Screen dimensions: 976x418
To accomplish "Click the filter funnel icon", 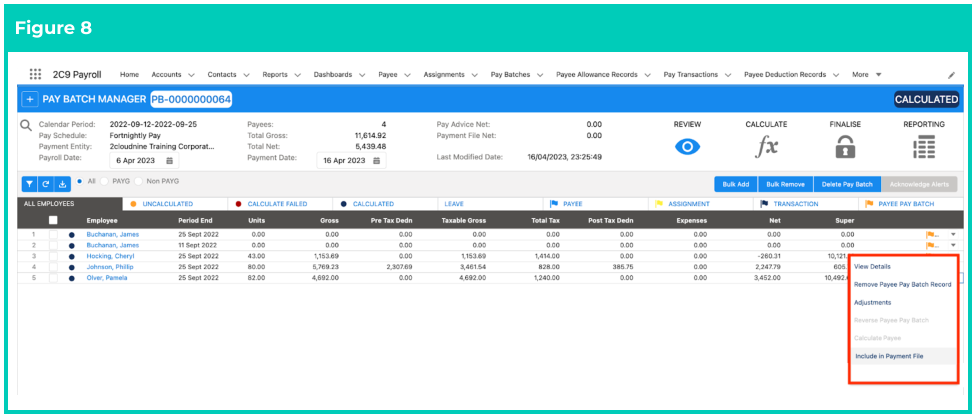I will [x=30, y=184].
